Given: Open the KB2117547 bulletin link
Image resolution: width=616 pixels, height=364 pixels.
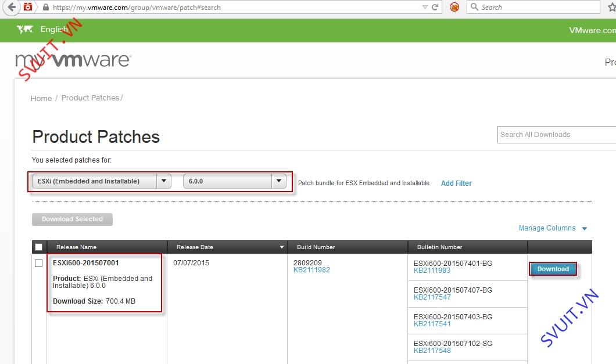Looking at the screenshot, I should click(x=432, y=297).
